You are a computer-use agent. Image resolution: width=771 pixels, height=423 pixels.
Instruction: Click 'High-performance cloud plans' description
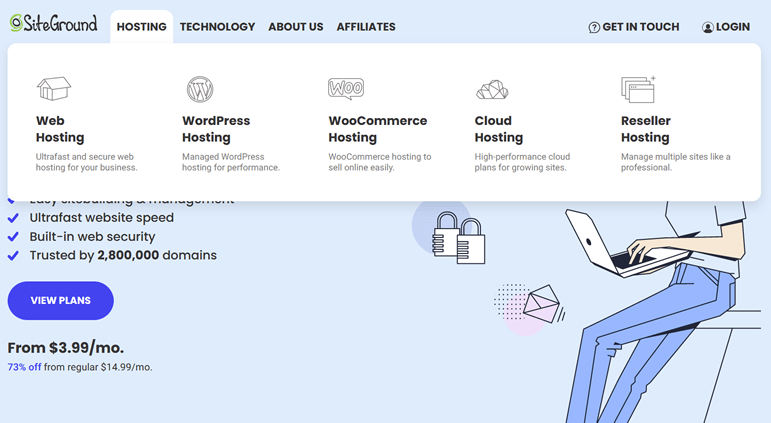point(522,162)
